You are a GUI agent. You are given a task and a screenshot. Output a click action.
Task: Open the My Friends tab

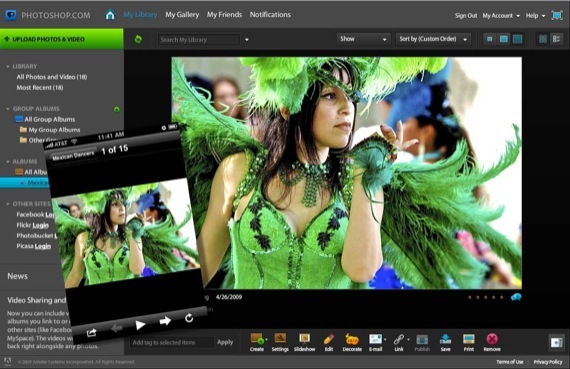(x=224, y=15)
